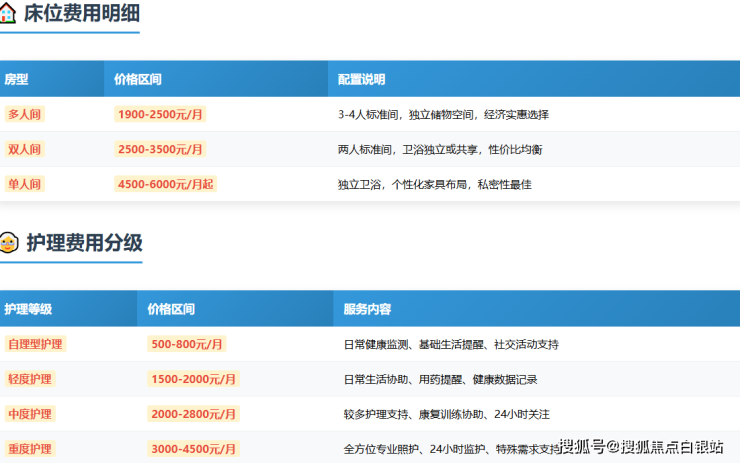Click the bed table 价格区间 column header
Viewport: 740px width, 463px height.
point(138,79)
